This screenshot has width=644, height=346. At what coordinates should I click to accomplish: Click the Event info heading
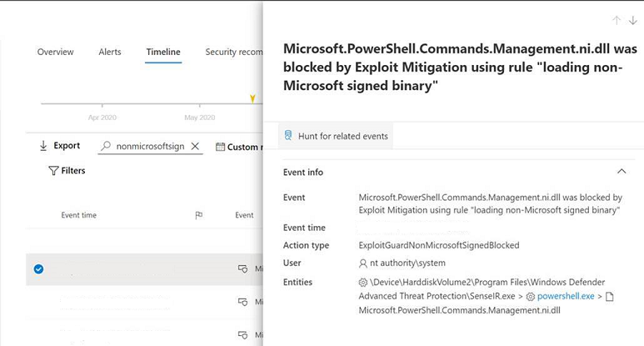click(x=303, y=173)
